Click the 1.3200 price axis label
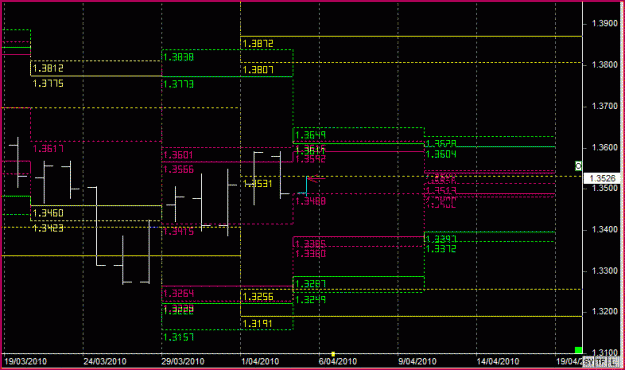Image resolution: width=625 pixels, height=370 pixels. 605,311
